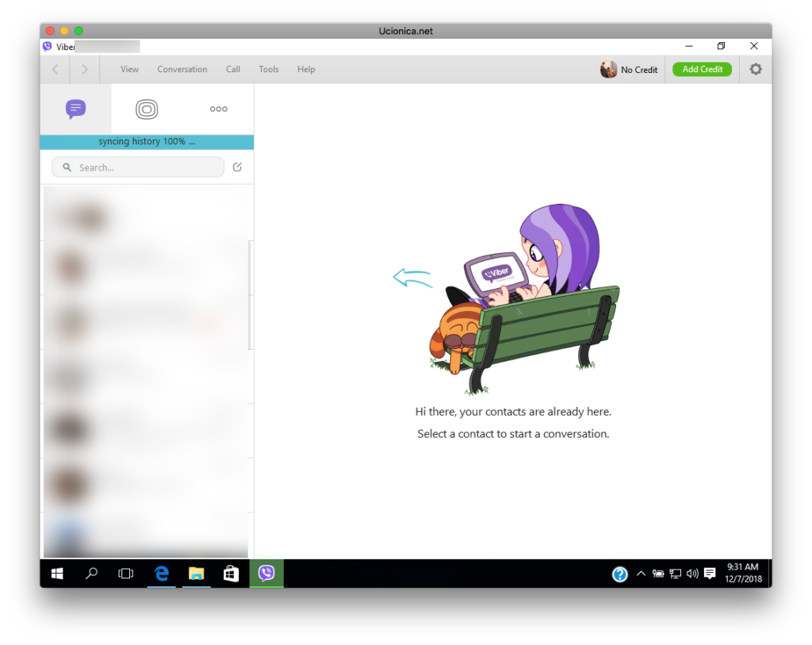The width and height of the screenshot is (812, 645).
Task: Show hidden system tray icons chevron
Action: [641, 574]
